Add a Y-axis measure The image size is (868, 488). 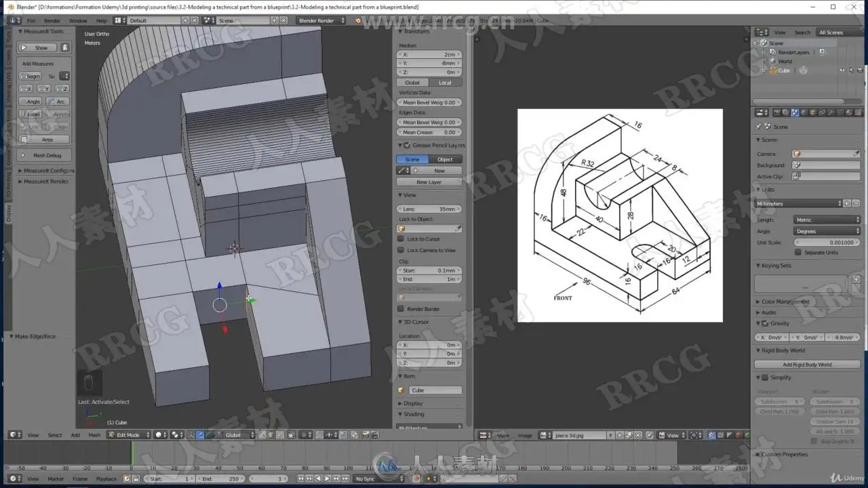(x=43, y=89)
